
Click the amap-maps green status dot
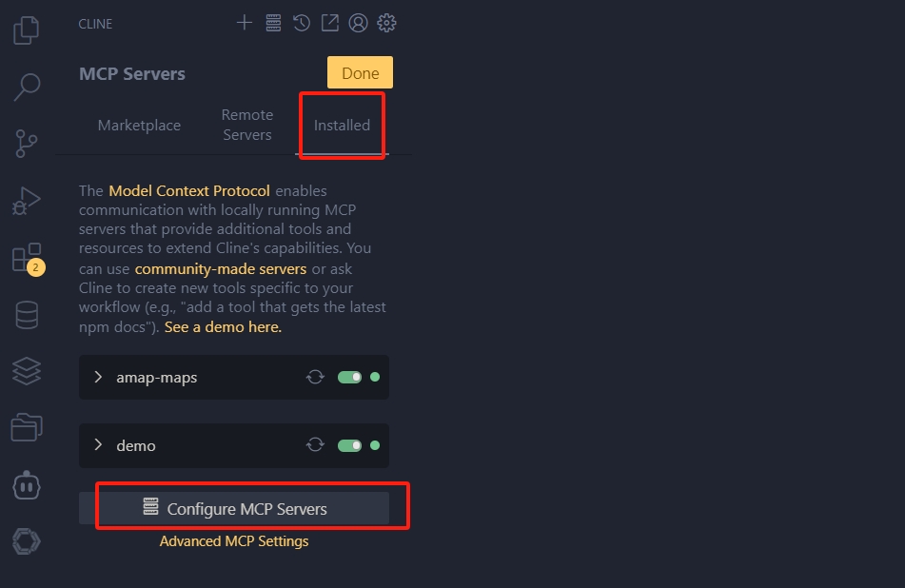click(375, 378)
